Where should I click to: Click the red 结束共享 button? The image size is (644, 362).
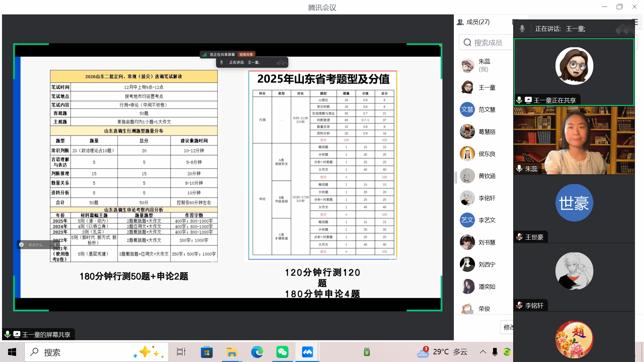[x=246, y=55]
